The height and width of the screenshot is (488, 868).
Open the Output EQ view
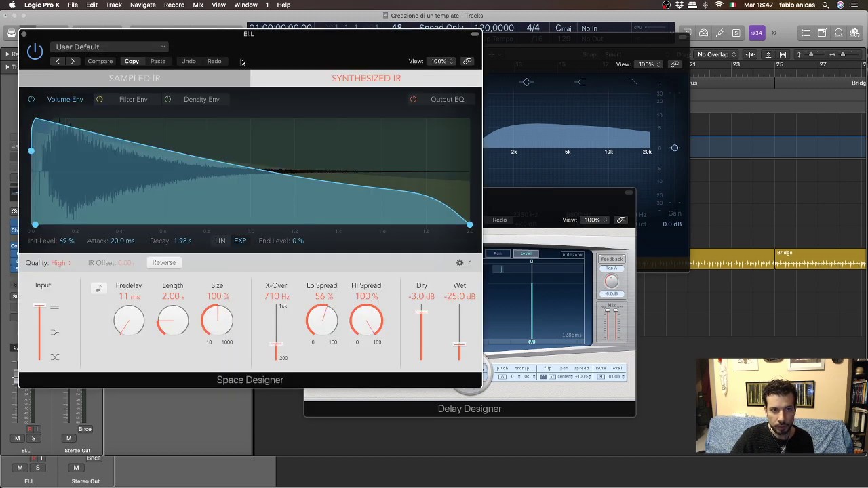coord(447,99)
